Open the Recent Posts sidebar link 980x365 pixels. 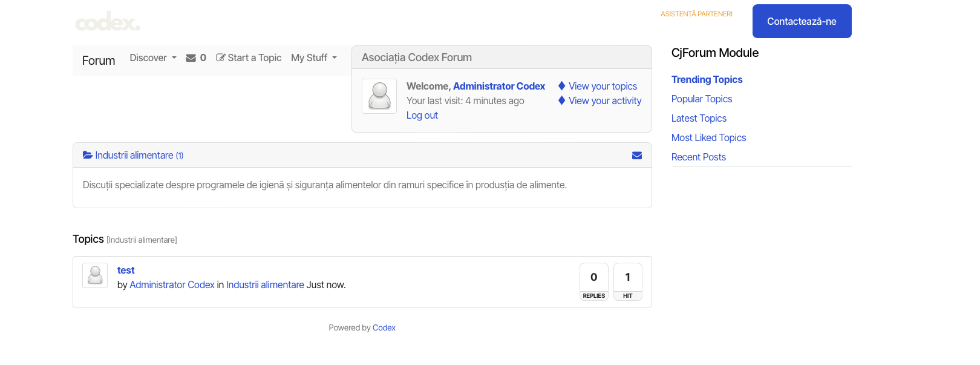click(x=698, y=157)
